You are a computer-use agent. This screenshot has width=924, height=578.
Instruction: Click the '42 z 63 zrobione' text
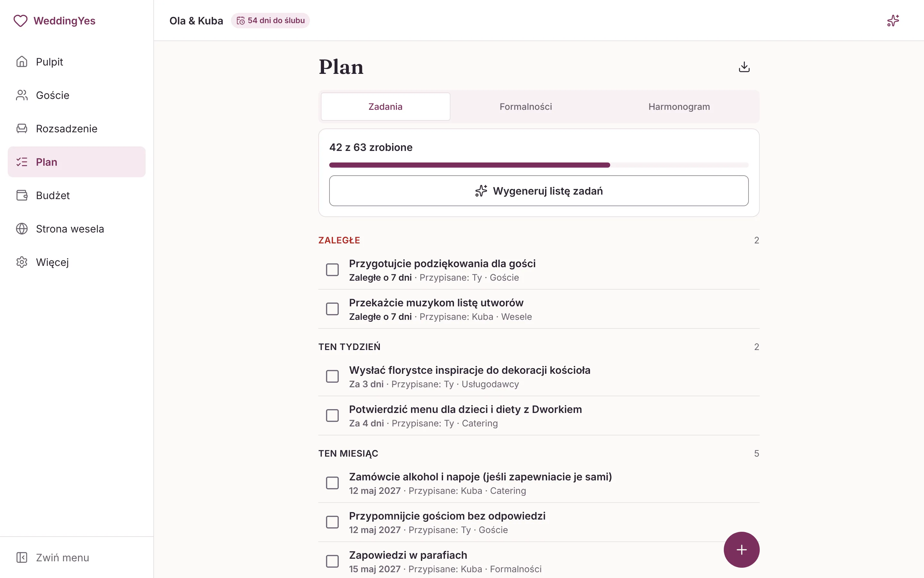[371, 148]
